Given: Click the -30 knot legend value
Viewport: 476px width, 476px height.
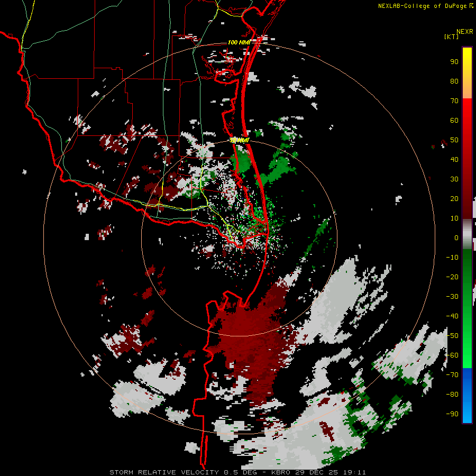Looking at the screenshot, I should 452,297.
